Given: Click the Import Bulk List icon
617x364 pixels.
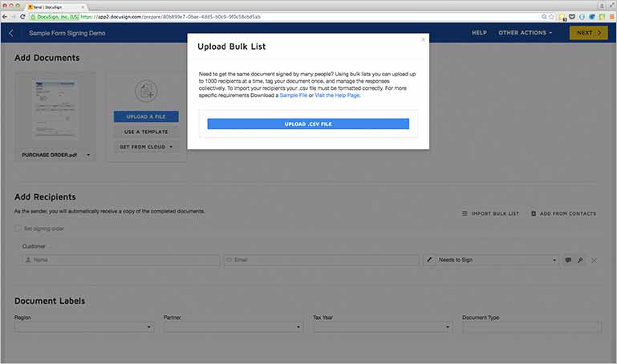Looking at the screenshot, I should pos(465,213).
